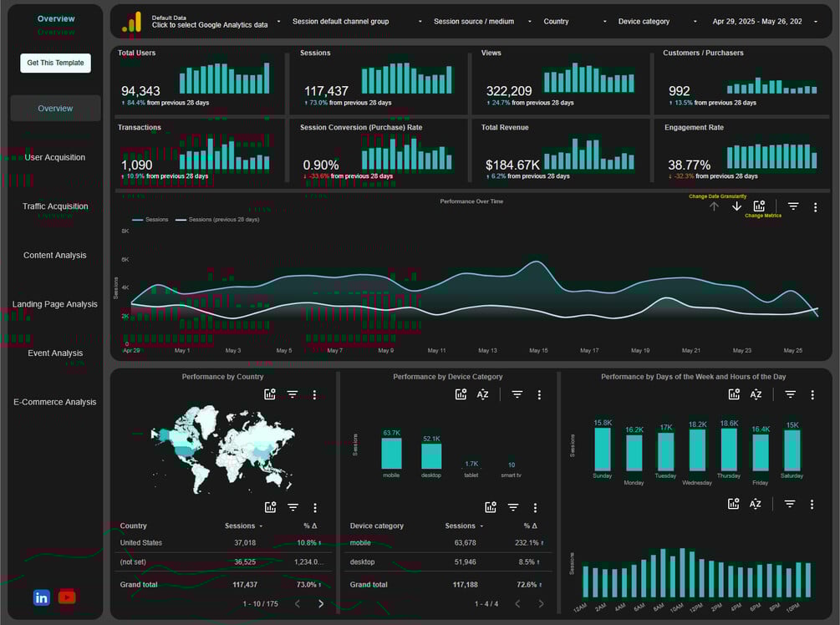Expand Session source / medium filter
The width and height of the screenshot is (840, 625).
coord(482,22)
